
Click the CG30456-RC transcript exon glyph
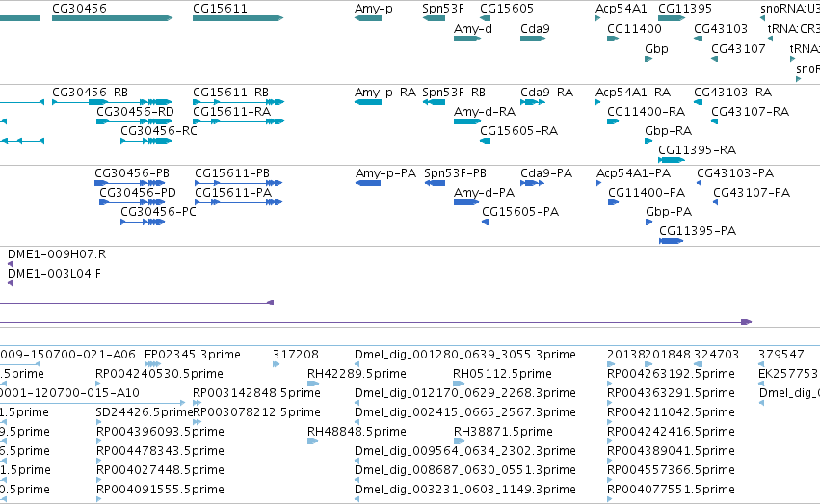pyautogui.click(x=145, y=141)
